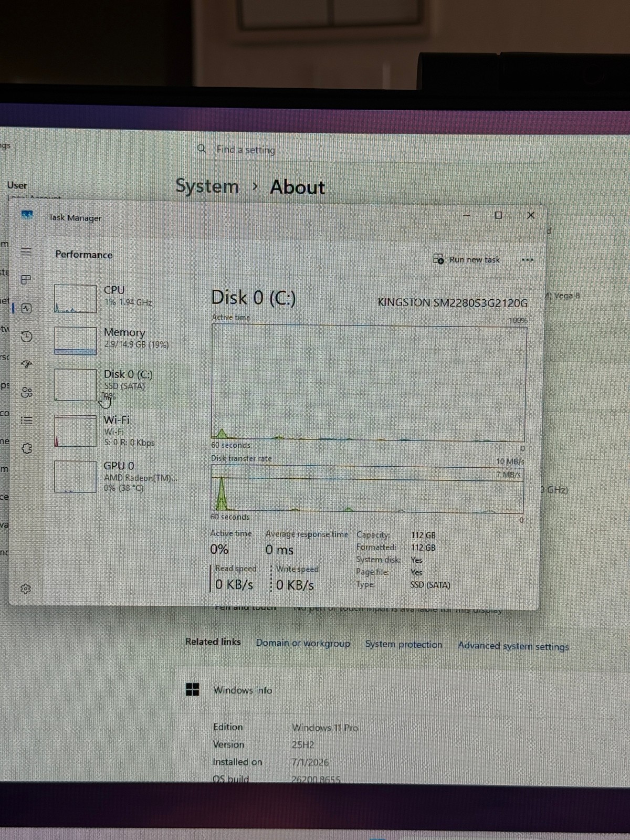The image size is (630, 840).
Task: Click Settings search magnifier icon
Action: 202,149
